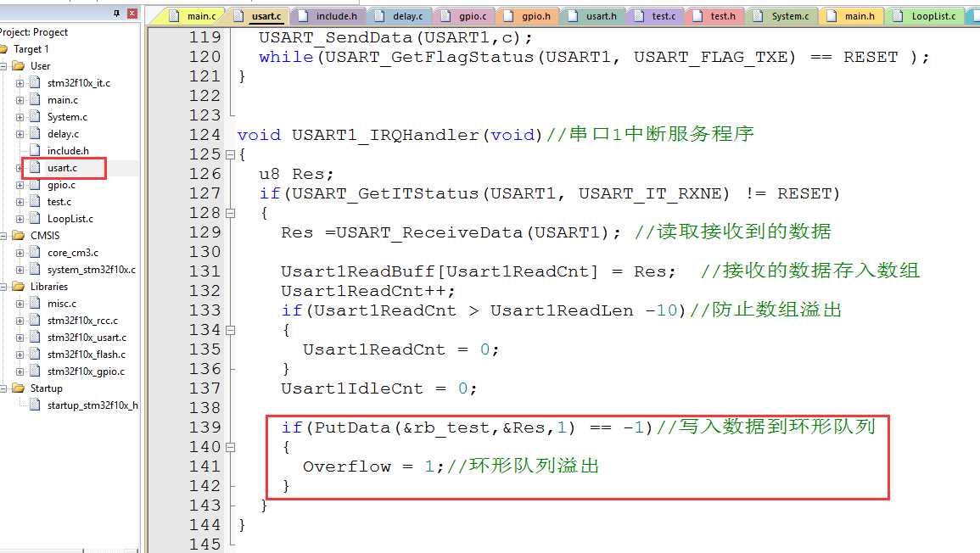Select the Libraries group folder

(48, 287)
